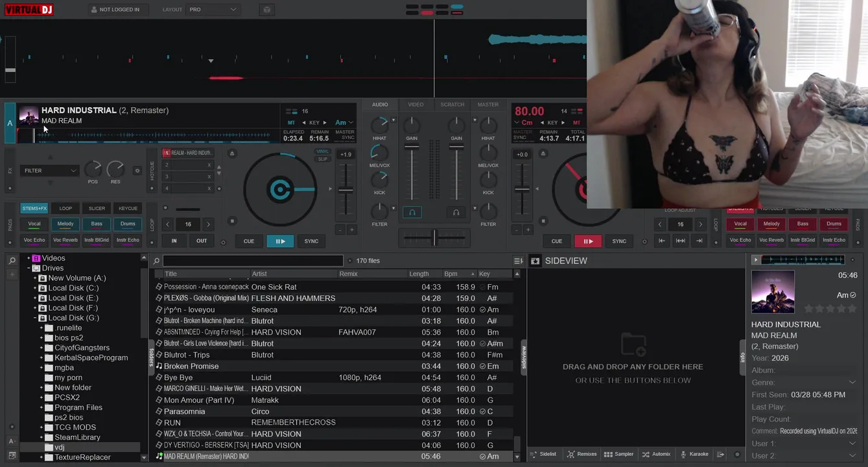868x467 pixels.
Task: Play the preview in the info panel
Action: coord(755,259)
